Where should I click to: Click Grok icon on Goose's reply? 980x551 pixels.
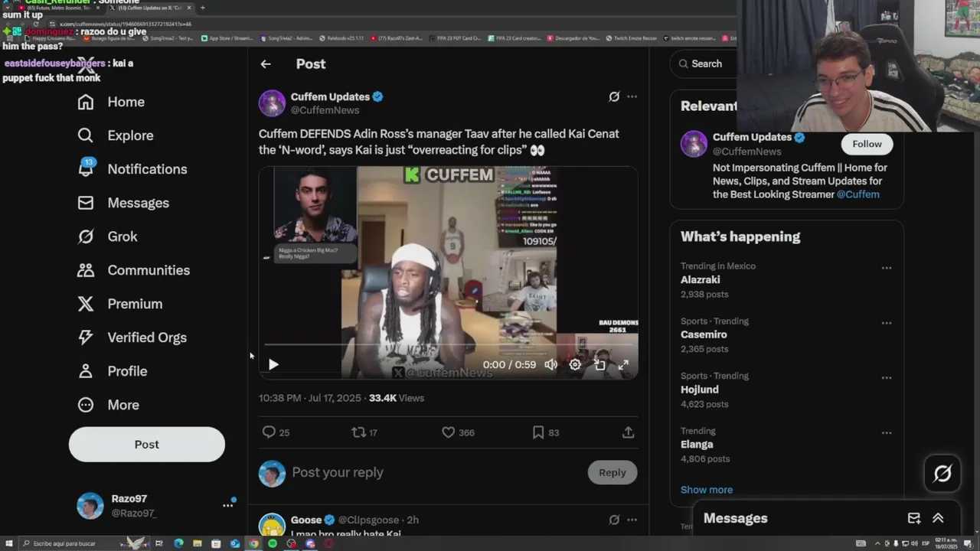tap(614, 520)
